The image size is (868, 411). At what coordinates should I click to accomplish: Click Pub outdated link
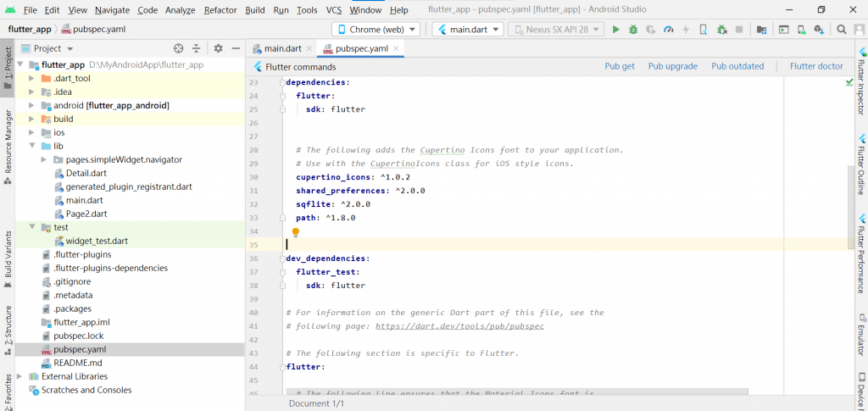click(737, 66)
